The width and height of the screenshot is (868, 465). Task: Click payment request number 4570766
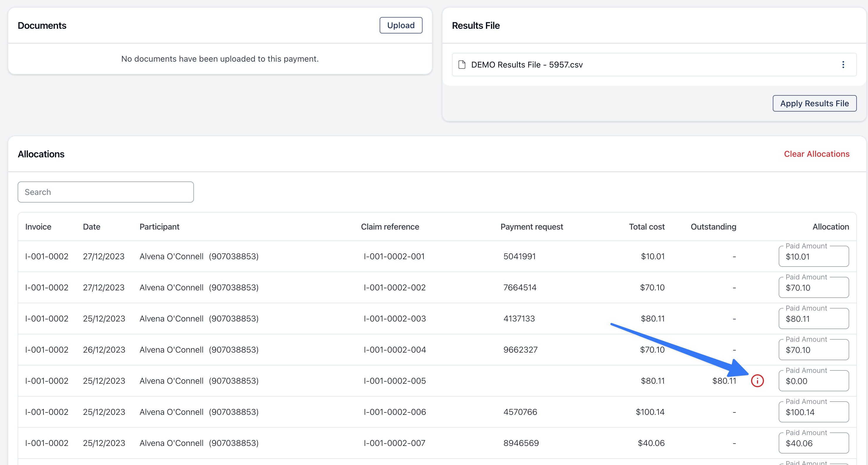click(520, 412)
